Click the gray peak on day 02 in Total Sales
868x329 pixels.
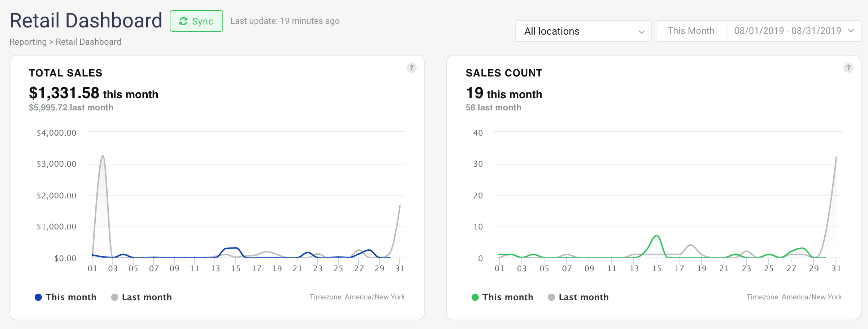point(103,156)
